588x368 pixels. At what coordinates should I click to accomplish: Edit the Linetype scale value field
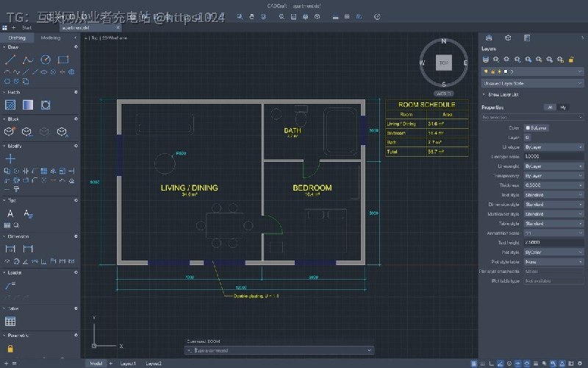click(x=553, y=157)
